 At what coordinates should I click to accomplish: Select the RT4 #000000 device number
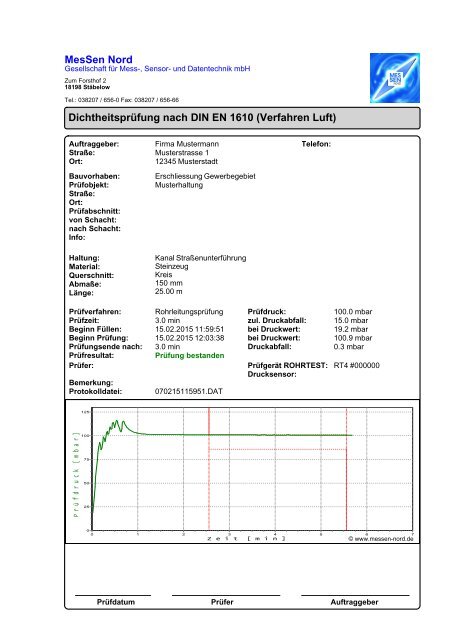click(x=357, y=365)
